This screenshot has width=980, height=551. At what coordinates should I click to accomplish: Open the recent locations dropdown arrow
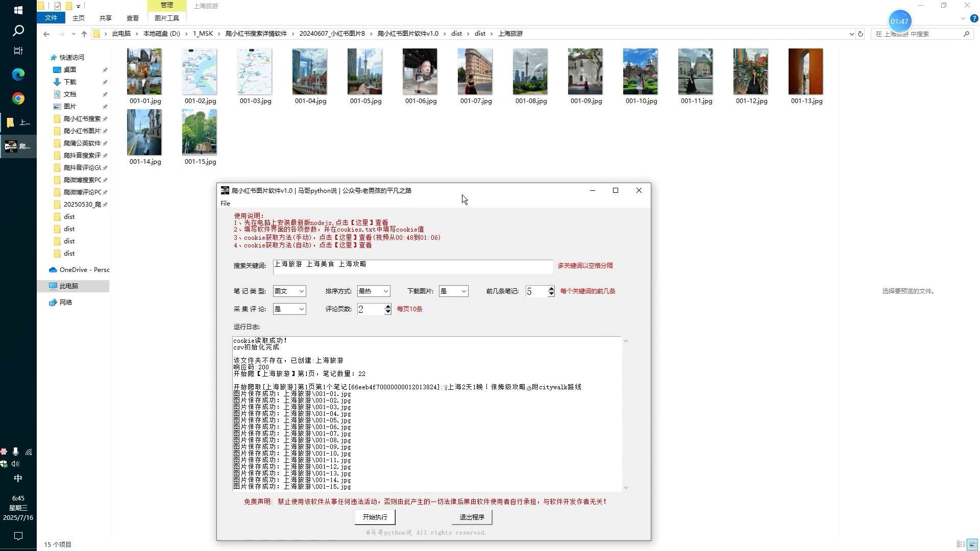tap(73, 34)
